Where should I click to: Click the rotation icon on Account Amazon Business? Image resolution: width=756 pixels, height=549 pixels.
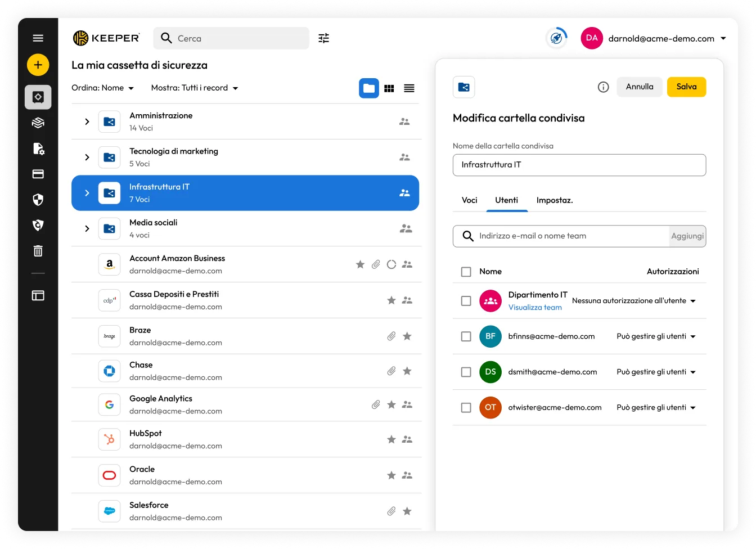pos(391,264)
